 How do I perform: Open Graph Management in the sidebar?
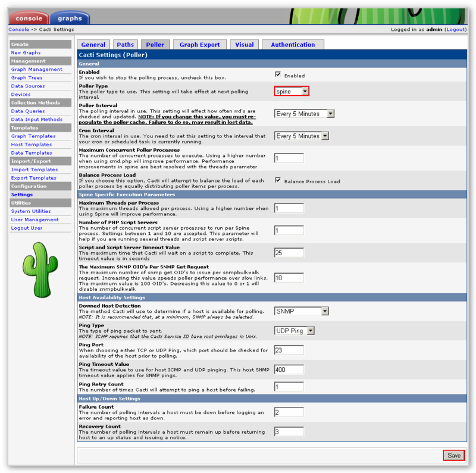click(x=37, y=69)
